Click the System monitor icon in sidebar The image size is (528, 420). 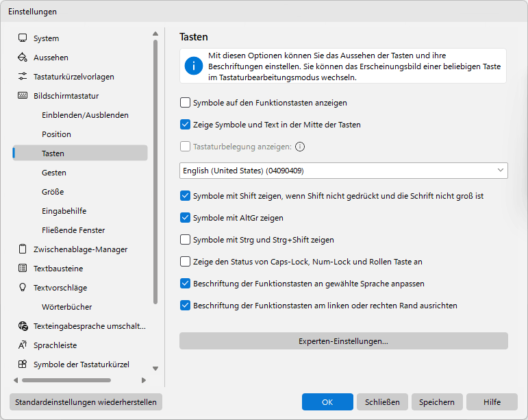coord(23,38)
